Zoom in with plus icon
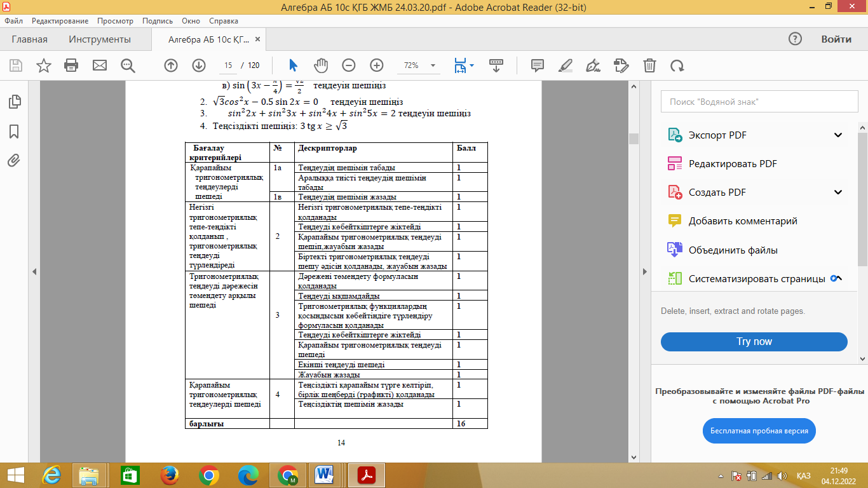Image resolution: width=868 pixels, height=488 pixels. 377,65
